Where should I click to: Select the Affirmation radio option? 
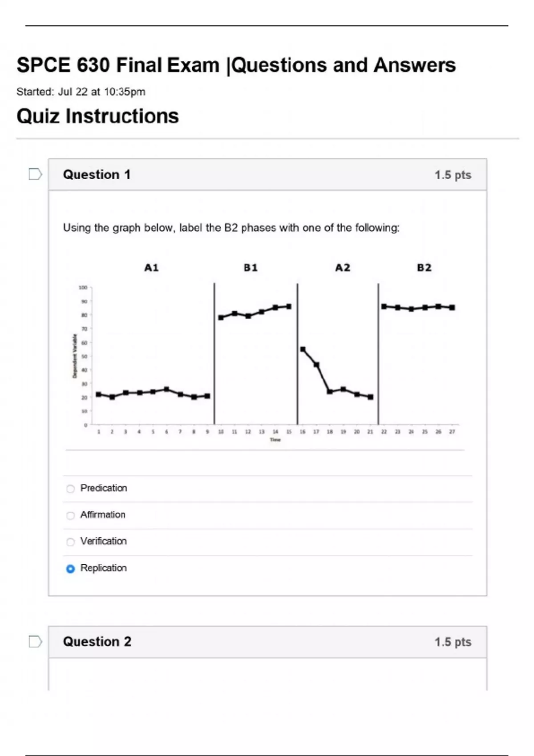[70, 515]
